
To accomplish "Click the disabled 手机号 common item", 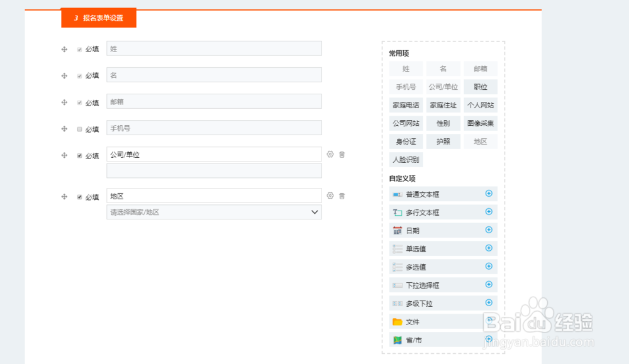I will [x=406, y=87].
